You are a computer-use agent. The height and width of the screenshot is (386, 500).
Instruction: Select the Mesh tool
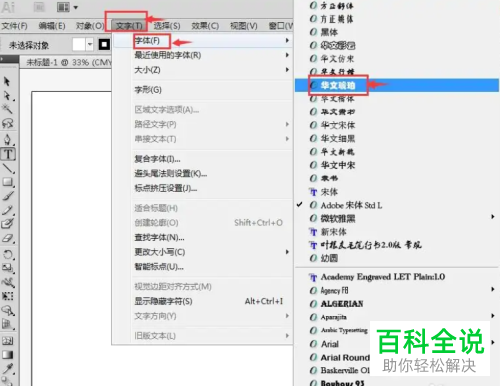coord(8,341)
